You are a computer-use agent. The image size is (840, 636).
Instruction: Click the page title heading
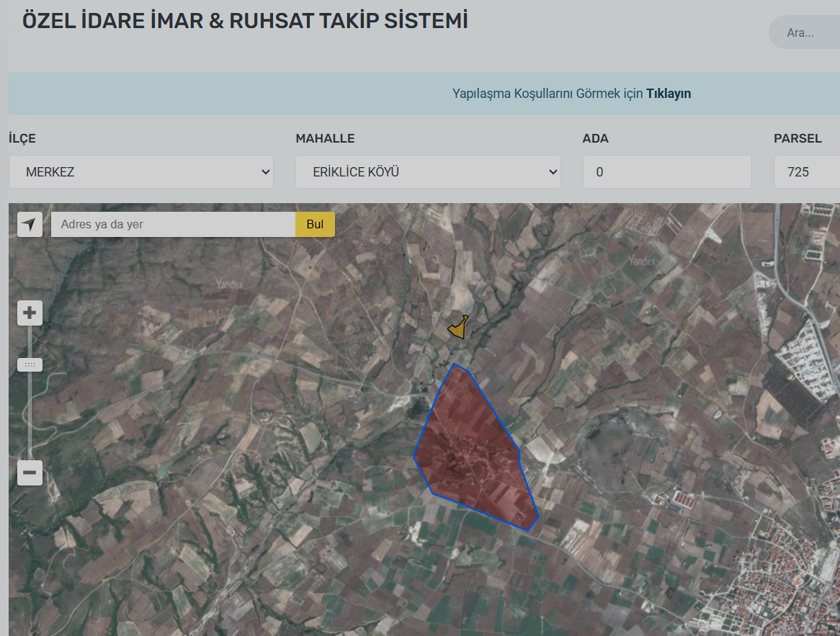245,21
